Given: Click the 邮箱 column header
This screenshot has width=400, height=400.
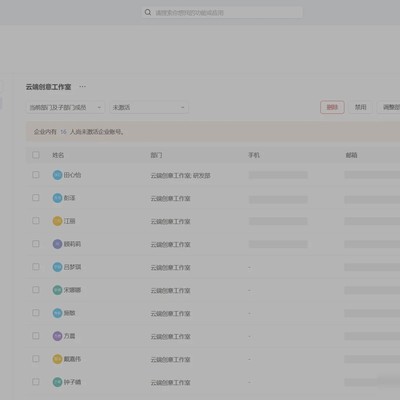Looking at the screenshot, I should pyautogui.click(x=352, y=155).
